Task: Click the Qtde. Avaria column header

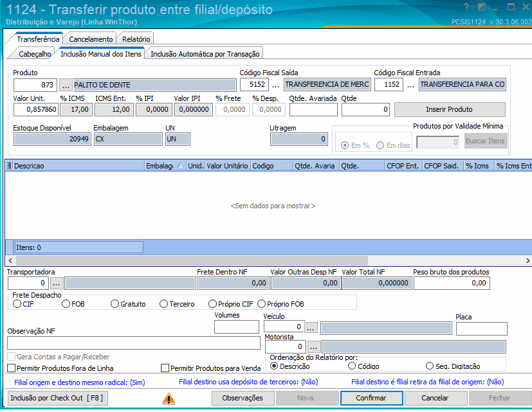Action: (x=316, y=166)
